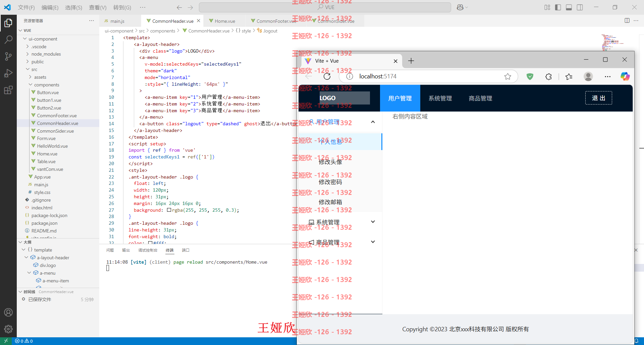Switch to the 问题 panel tab
Viewport: 644px width, 345px height.
click(110, 250)
